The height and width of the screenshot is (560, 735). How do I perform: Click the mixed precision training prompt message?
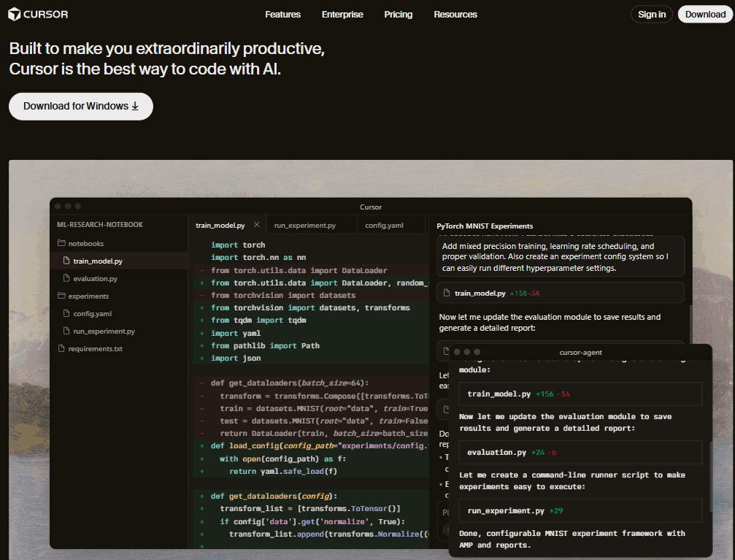[x=560, y=256]
